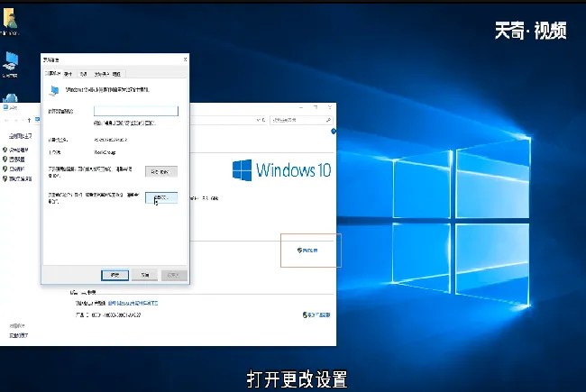This screenshot has height=392, width=586.
Task: Open address bar history dropdown in System window
Action: pyautogui.click(x=258, y=120)
